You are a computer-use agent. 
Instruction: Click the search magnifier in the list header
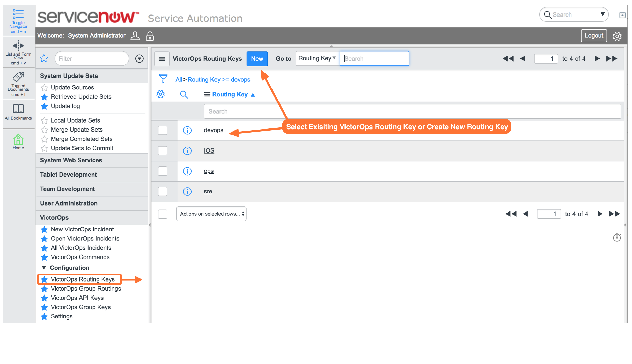(184, 94)
